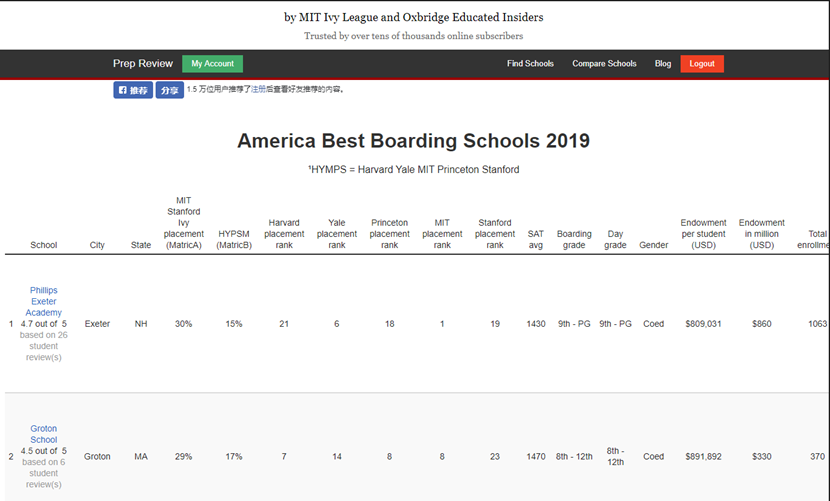Select the $330 endowment cell
Viewport: 830px width, 501px height.
tap(762, 456)
